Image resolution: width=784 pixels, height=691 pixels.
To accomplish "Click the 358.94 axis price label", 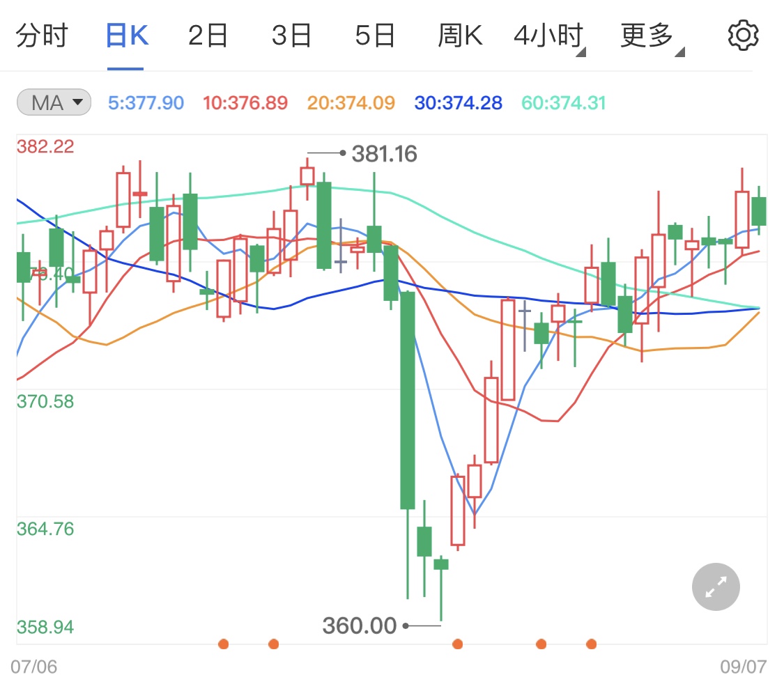I will click(45, 626).
